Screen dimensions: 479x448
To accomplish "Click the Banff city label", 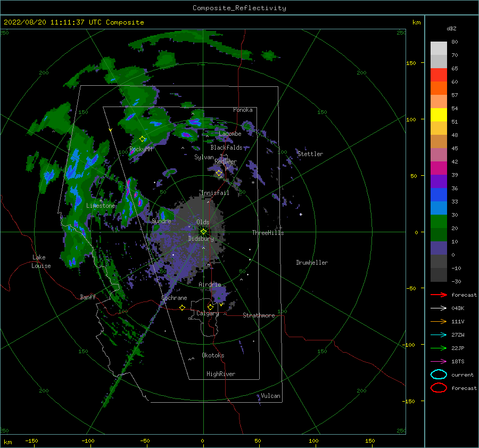I will pyautogui.click(x=88, y=297).
